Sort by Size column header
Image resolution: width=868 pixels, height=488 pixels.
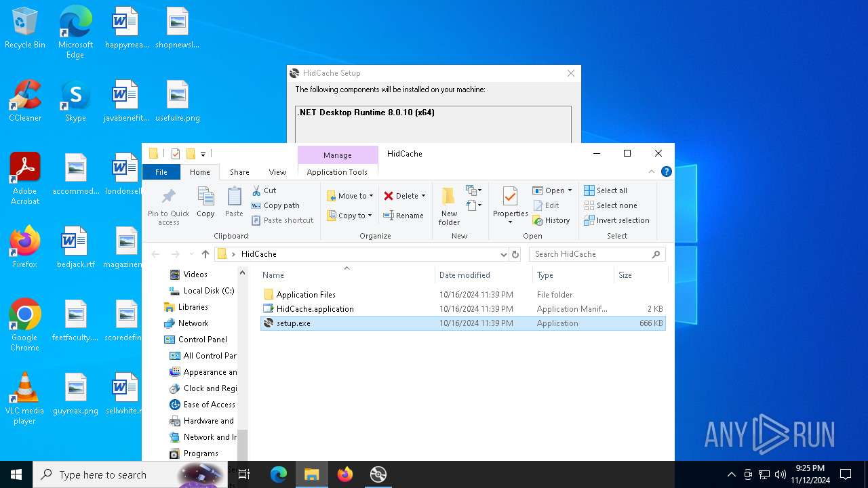[640, 275]
